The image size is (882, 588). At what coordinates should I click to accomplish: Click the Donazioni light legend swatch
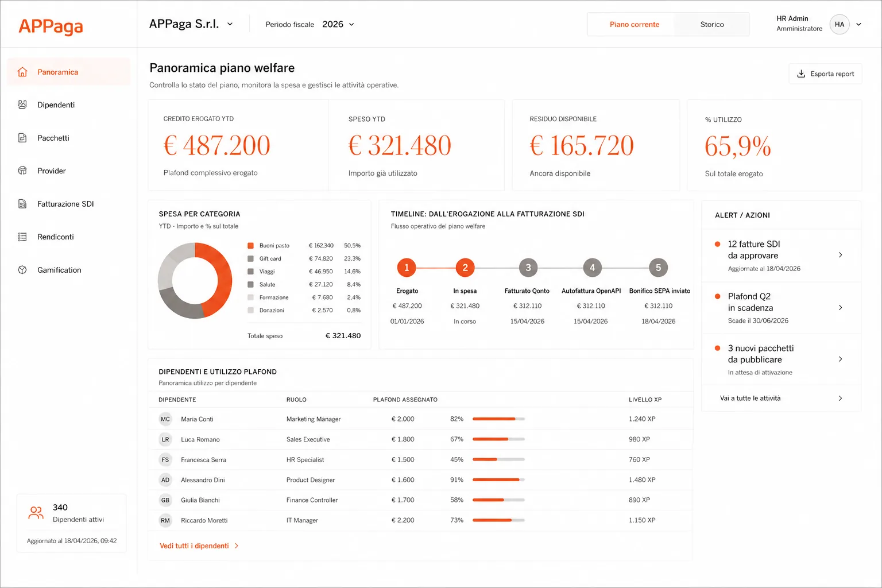(250, 310)
